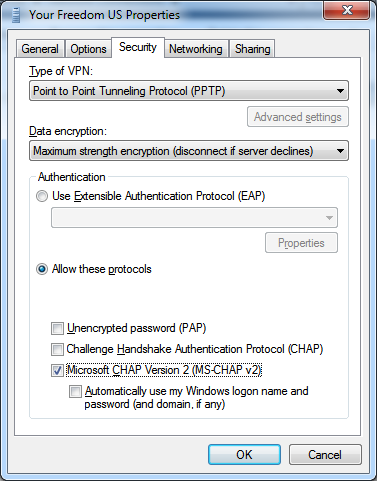Go to the Networking tab

tap(196, 49)
